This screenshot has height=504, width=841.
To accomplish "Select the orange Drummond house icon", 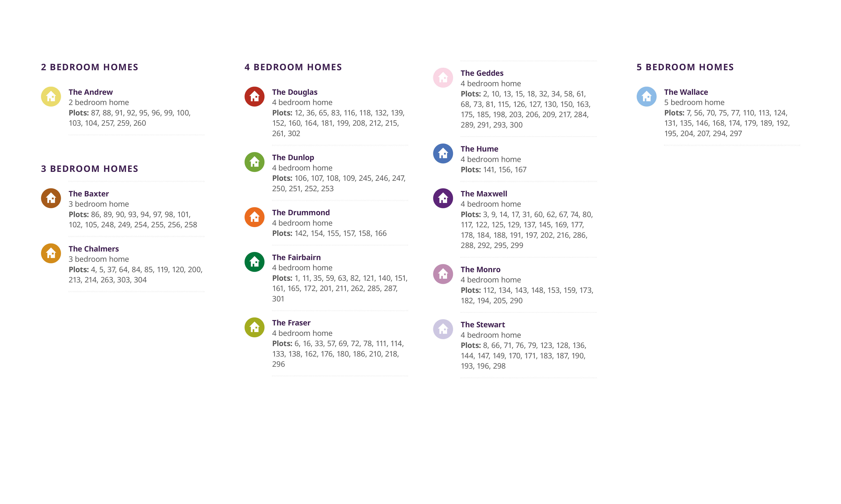I will coord(254,217).
